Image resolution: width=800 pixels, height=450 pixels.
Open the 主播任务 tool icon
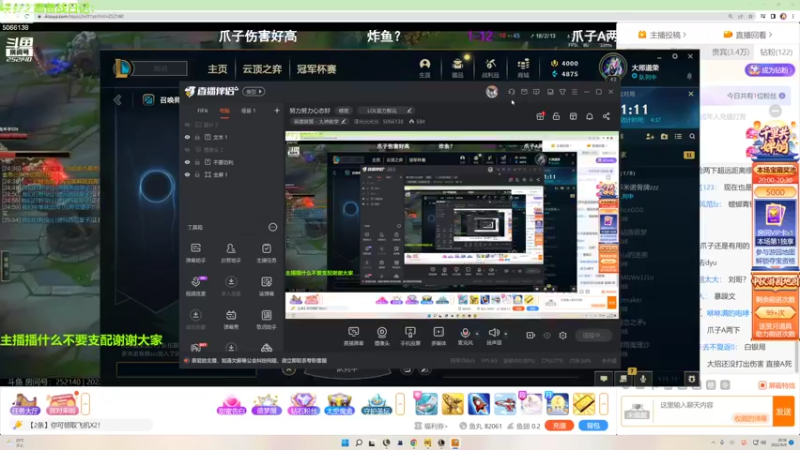[x=266, y=253]
